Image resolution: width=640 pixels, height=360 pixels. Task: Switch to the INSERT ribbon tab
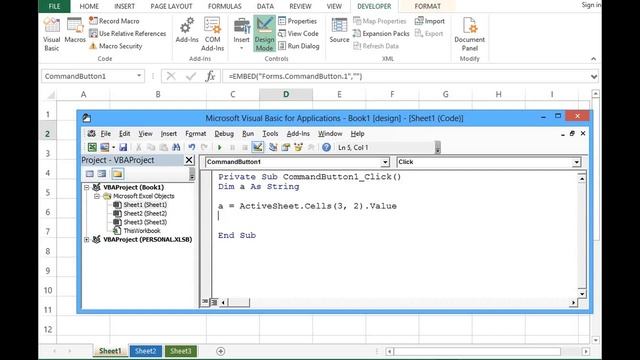pos(124,6)
